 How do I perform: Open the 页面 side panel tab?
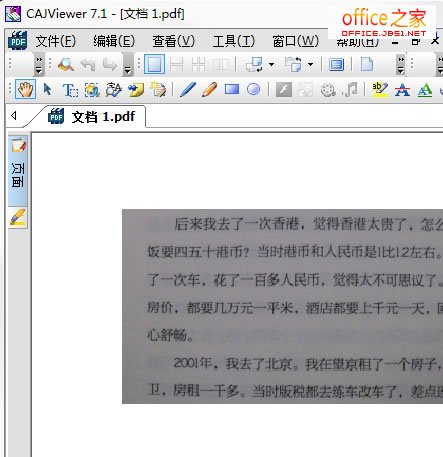coord(18,170)
